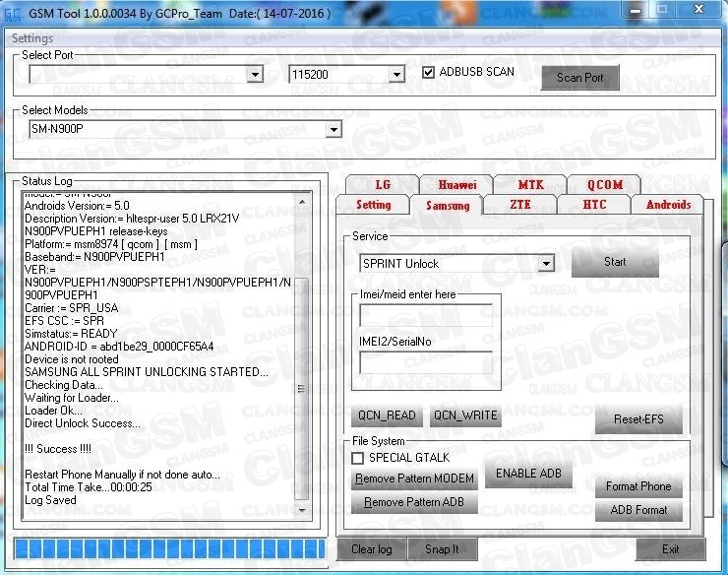Click the QCN_READ button
728x575 pixels.
[387, 415]
